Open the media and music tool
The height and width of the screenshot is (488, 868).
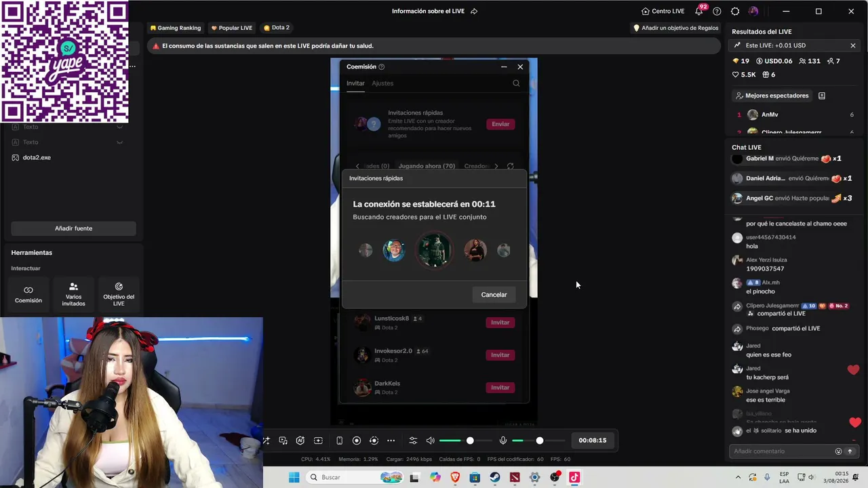click(283, 441)
